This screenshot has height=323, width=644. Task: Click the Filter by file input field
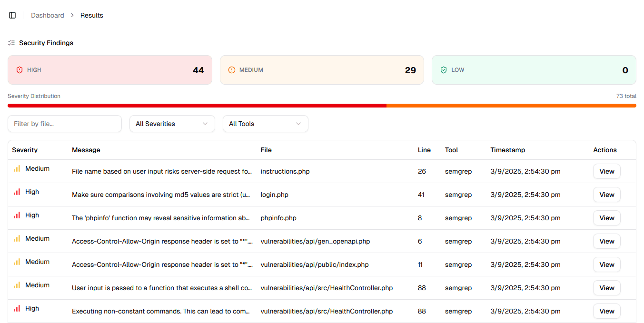[64, 123]
